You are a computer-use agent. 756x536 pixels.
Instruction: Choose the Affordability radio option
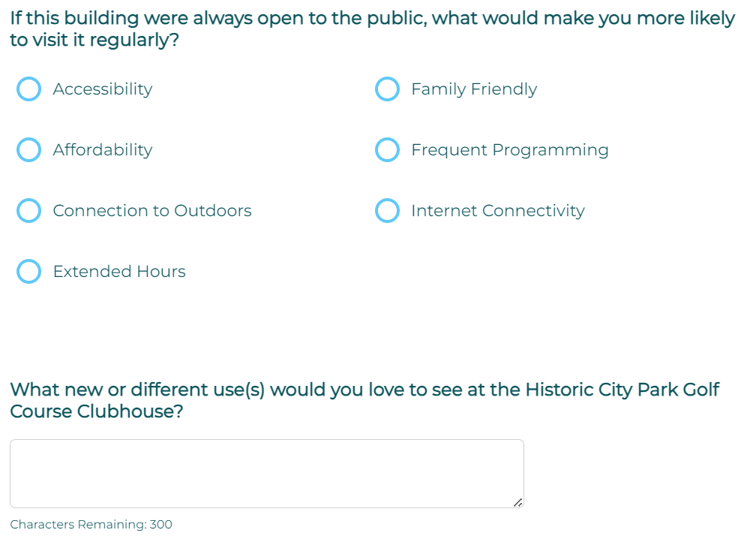[x=28, y=150]
